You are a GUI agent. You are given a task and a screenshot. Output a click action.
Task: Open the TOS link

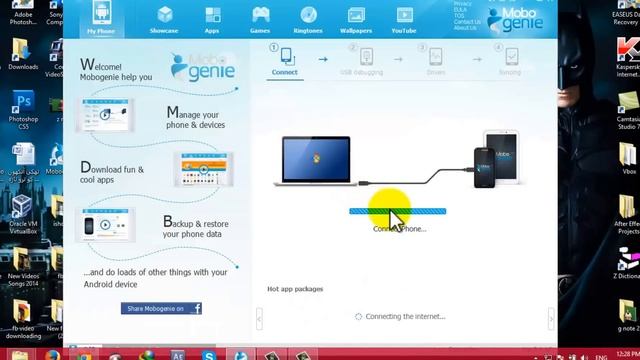[x=459, y=16]
